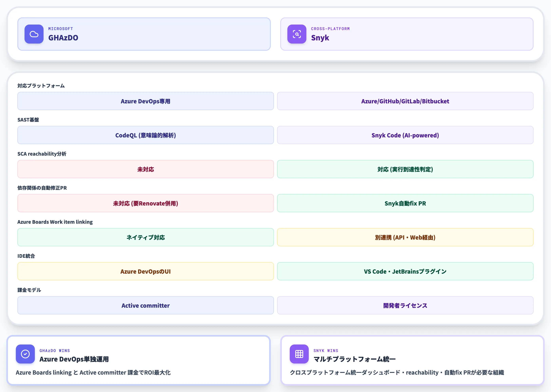Click the red 未対応 cell under reachability
551x392 pixels.
(x=145, y=169)
